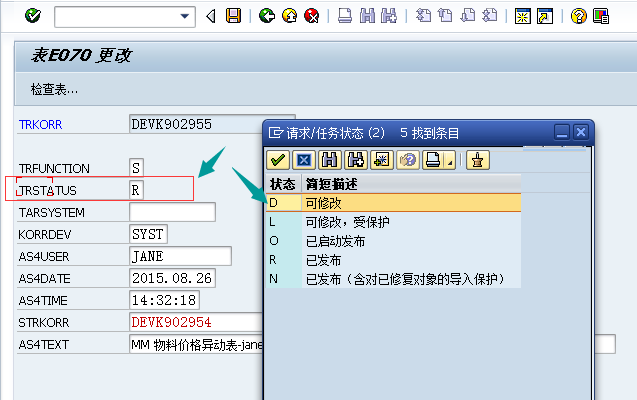Open the yellow Help question icon
This screenshot has height=400, width=637.
pyautogui.click(x=578, y=16)
